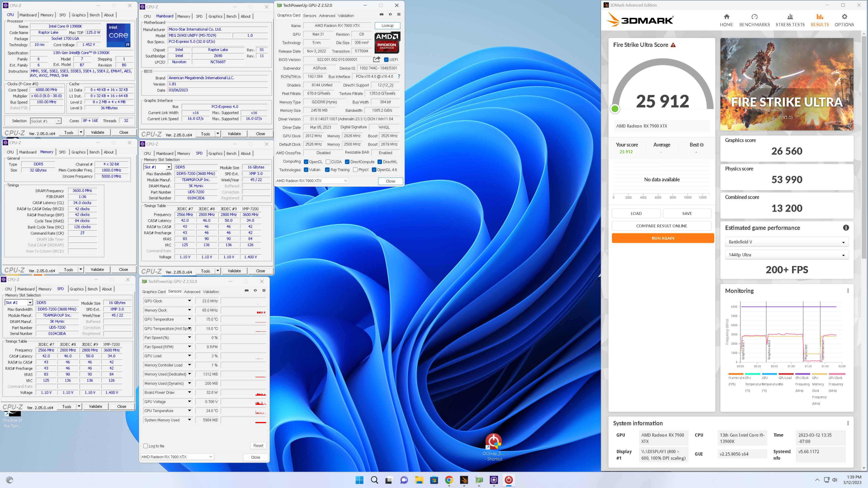The image size is (868, 488).
Task: Open Monitoring panel three-dot menu
Action: (x=848, y=291)
